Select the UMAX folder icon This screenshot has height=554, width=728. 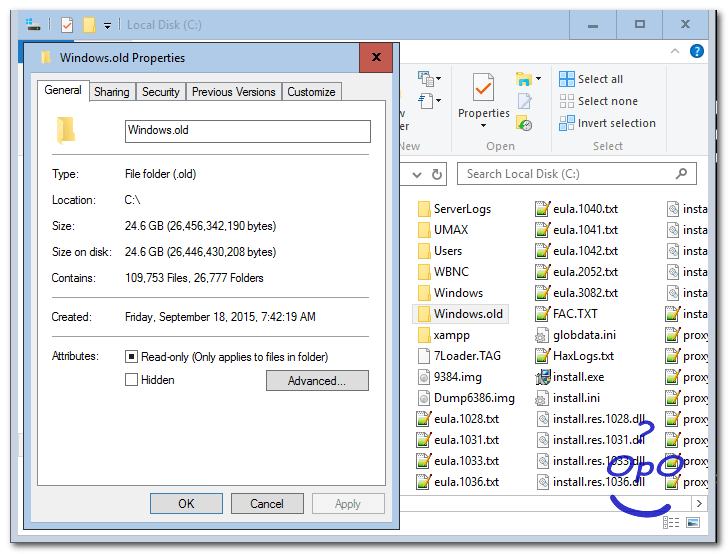[x=423, y=230]
